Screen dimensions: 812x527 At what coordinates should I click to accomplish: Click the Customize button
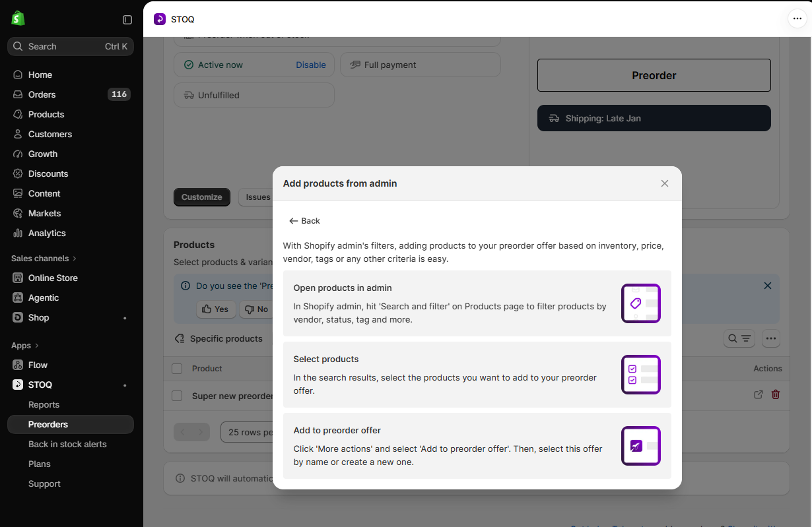tap(202, 197)
